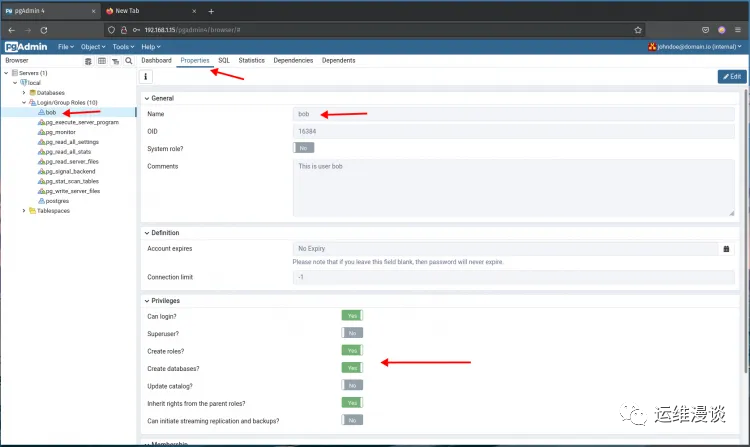
Task: Collapse the Privileges section
Action: [147, 301]
